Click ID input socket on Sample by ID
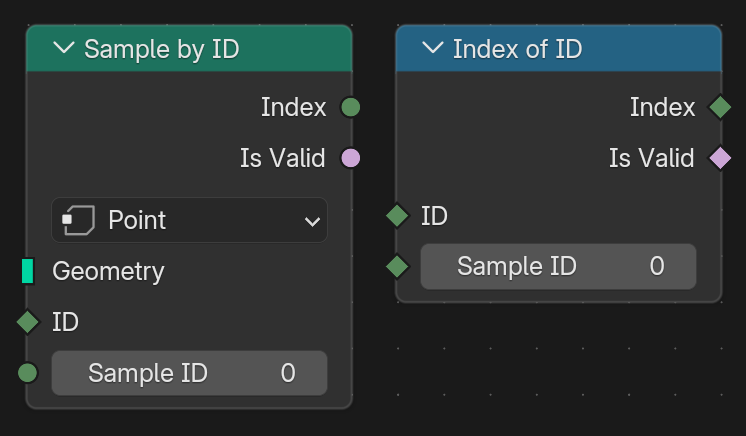 coord(28,322)
